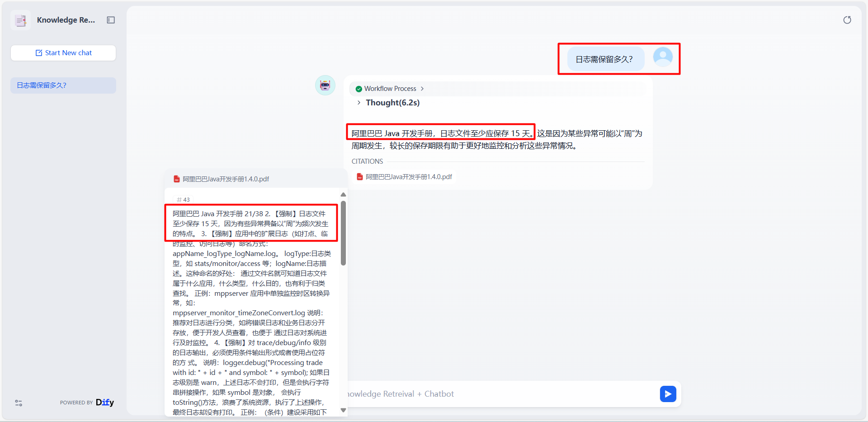Click the citation popup scrollbar thumb

tap(343, 233)
